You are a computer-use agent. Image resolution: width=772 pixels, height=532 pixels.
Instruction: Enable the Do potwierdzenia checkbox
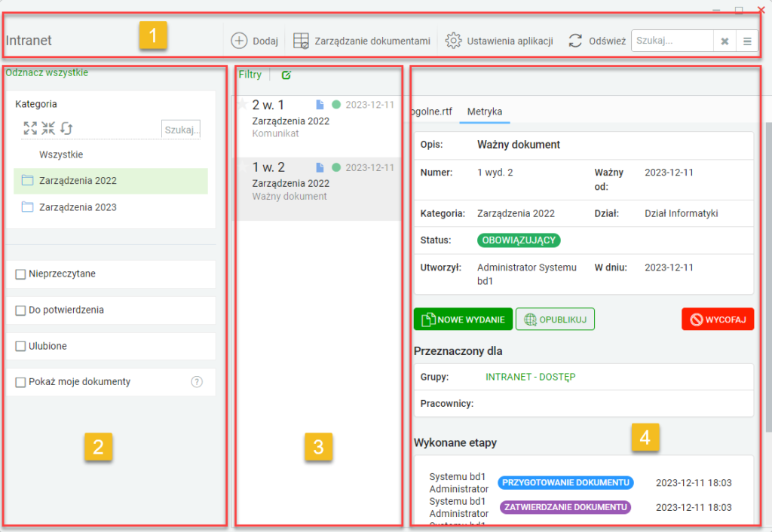point(20,310)
